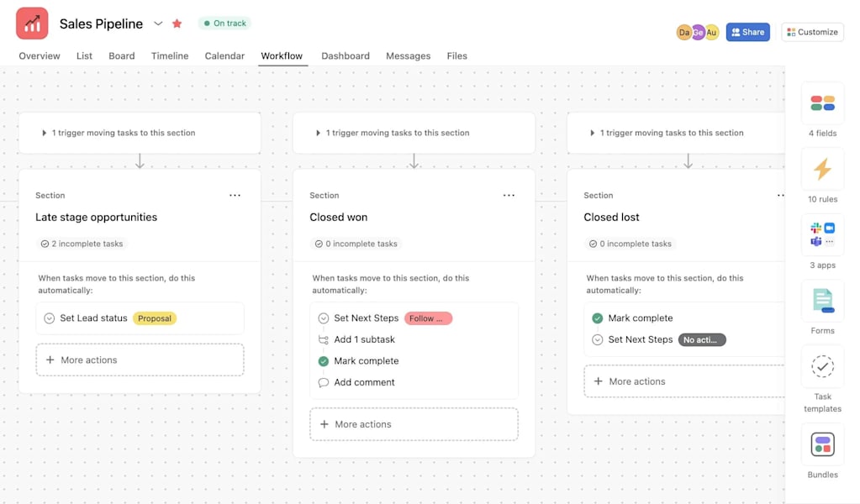Open the 3 apps integrations icon
This screenshot has height=504, width=860.
[823, 235]
